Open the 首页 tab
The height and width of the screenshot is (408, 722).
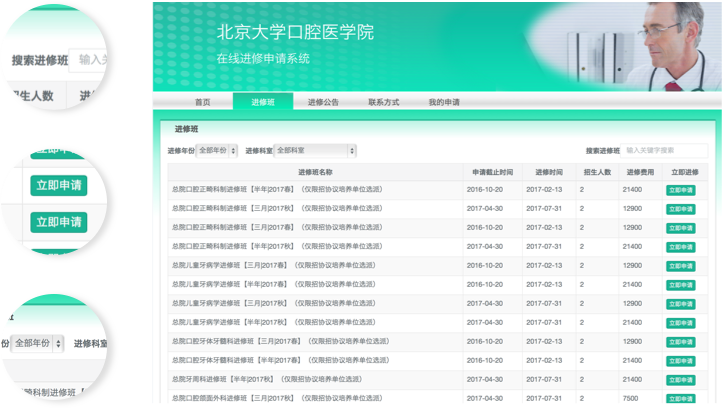(203, 102)
